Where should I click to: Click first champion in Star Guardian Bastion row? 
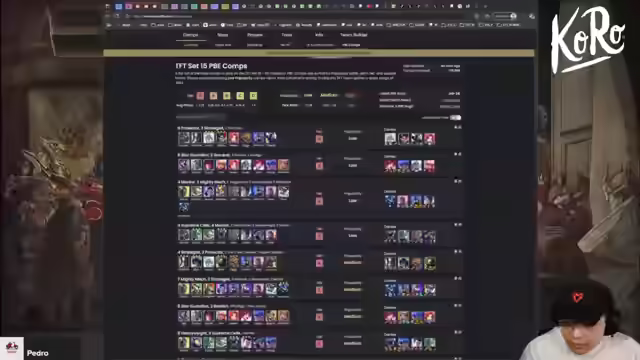point(184,316)
